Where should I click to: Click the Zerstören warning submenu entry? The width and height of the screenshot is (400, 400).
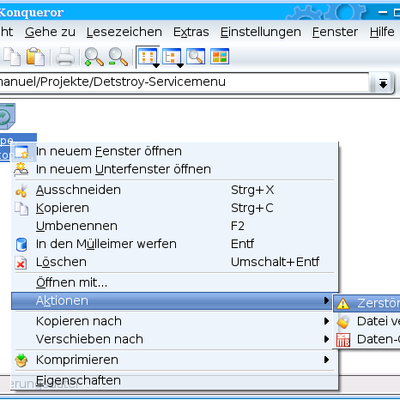pyautogui.click(x=367, y=303)
